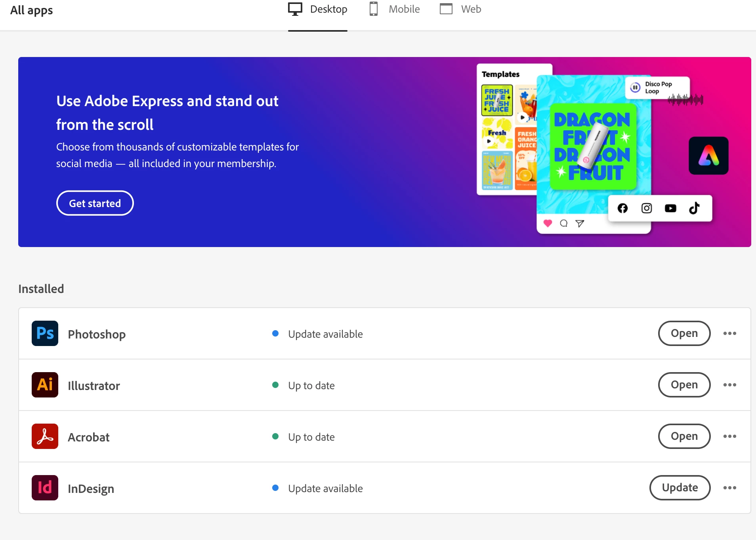Switch to the Desktop tab
The height and width of the screenshot is (540, 756).
[318, 9]
